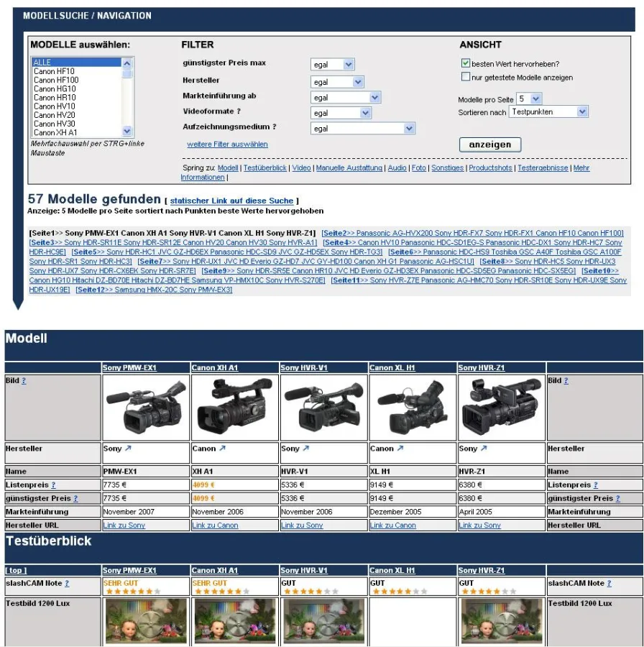This screenshot has height=647, width=644.
Task: Go to Seite2 of the results
Action: (x=334, y=233)
